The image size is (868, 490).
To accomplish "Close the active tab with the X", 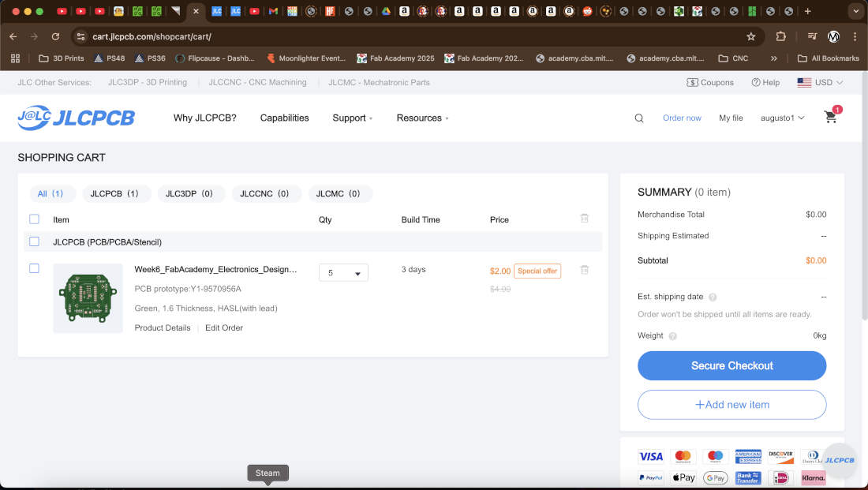I will click(196, 11).
